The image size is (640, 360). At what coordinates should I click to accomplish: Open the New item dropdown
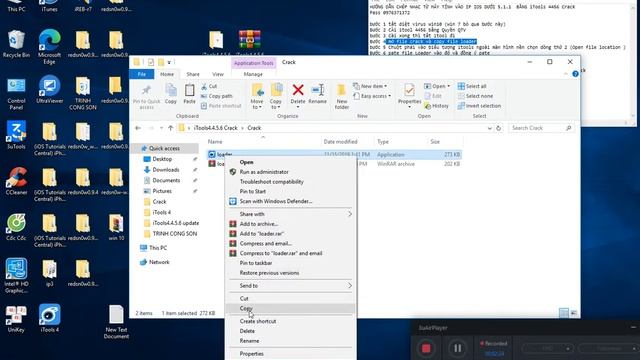(x=371, y=86)
